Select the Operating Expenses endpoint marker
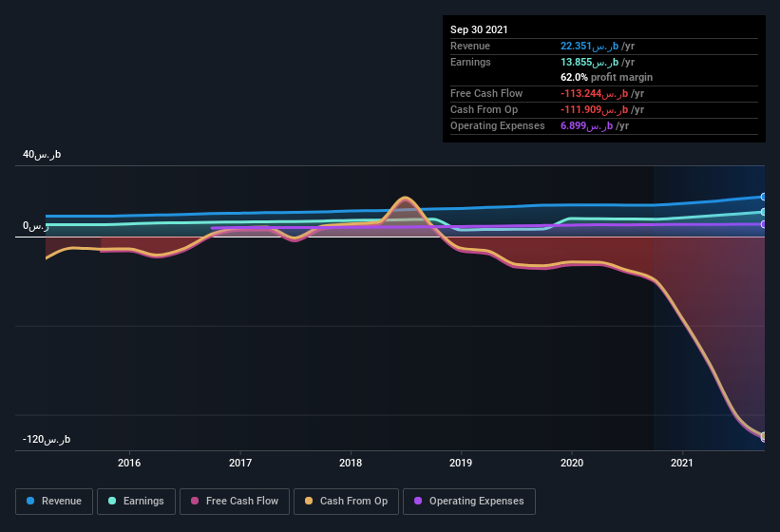 (x=763, y=224)
